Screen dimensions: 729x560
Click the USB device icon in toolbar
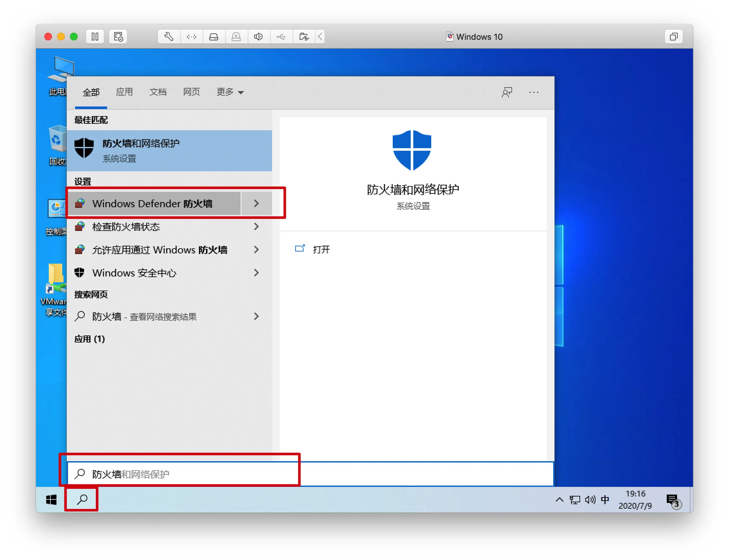281,37
